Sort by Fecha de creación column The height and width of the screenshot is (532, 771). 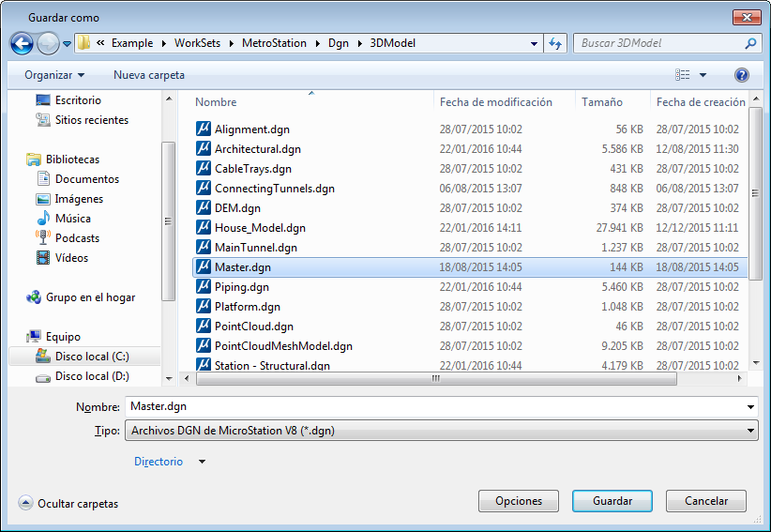(x=701, y=102)
